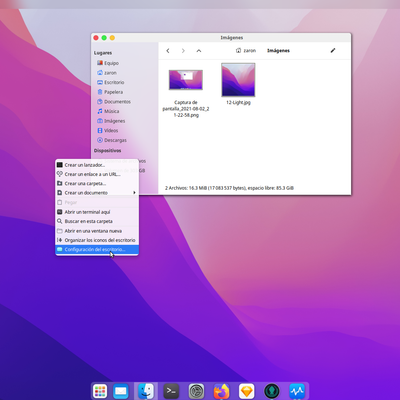Choose Abrir un terminal aquí
This screenshot has width=400, height=400.
point(97,212)
